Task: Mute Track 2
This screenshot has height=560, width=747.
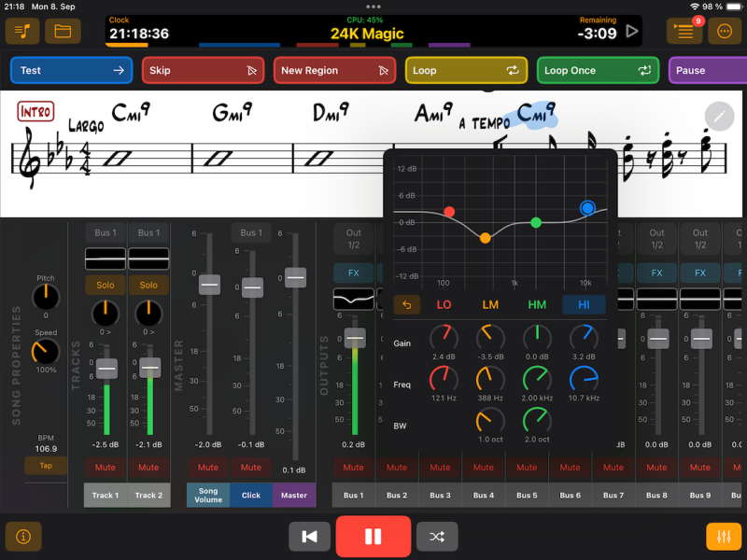Action: (148, 467)
